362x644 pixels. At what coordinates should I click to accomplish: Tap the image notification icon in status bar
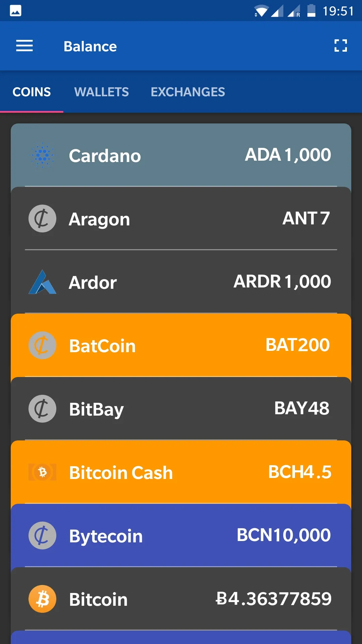tap(15, 11)
